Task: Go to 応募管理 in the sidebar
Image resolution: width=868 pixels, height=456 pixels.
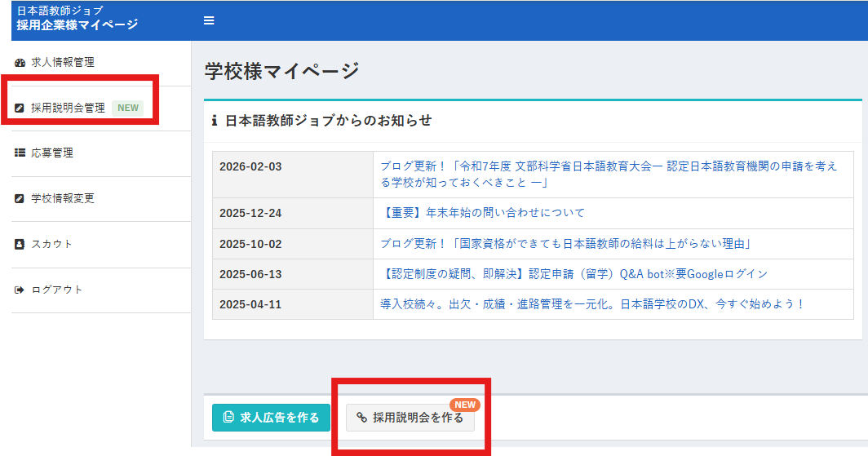Action: [52, 153]
